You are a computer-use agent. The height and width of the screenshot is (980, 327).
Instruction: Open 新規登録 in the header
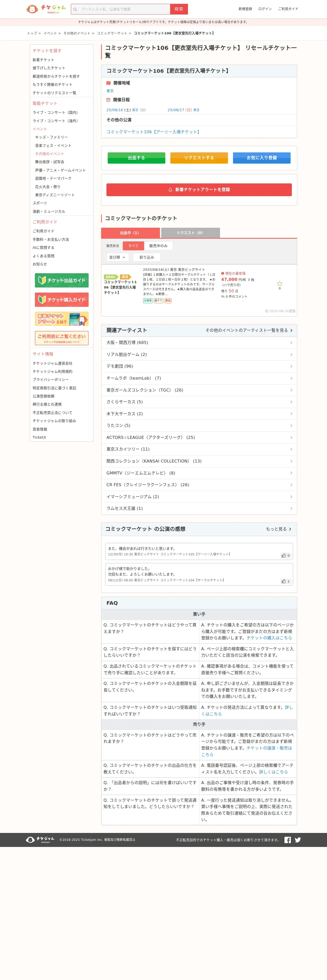pos(245,9)
